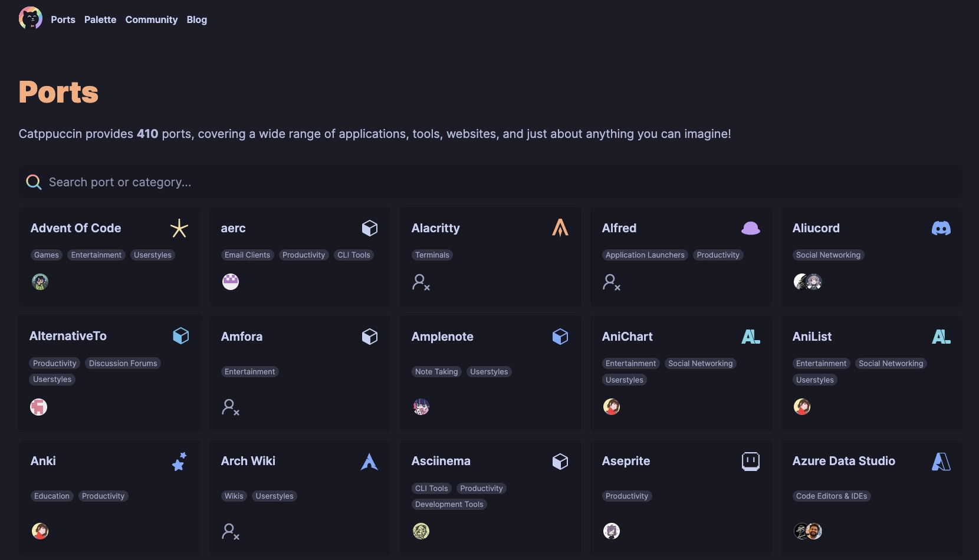This screenshot has width=979, height=560.
Task: Select the Education tag on Anki
Action: pos(52,496)
